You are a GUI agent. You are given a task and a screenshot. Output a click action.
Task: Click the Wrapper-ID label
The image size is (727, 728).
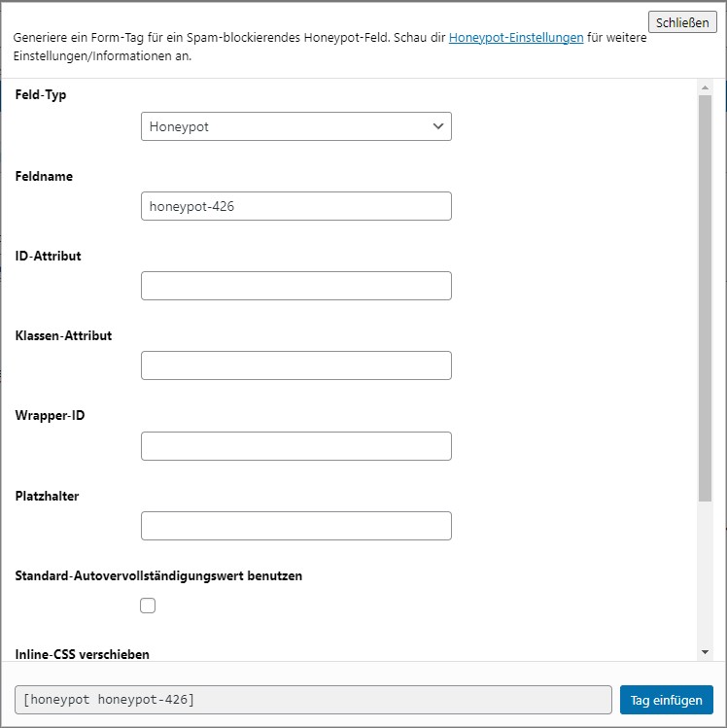click(49, 415)
